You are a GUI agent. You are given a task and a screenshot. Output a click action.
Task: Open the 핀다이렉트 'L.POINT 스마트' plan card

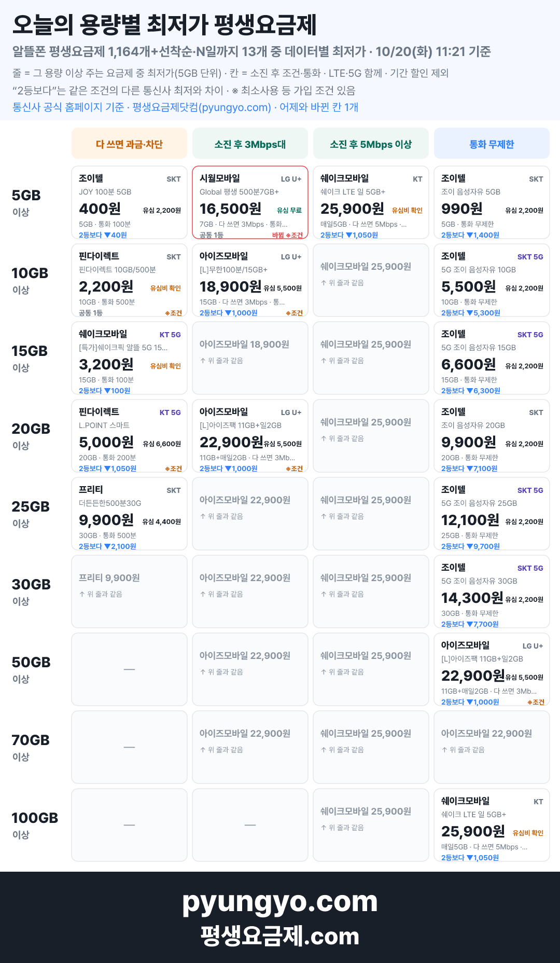click(x=129, y=436)
